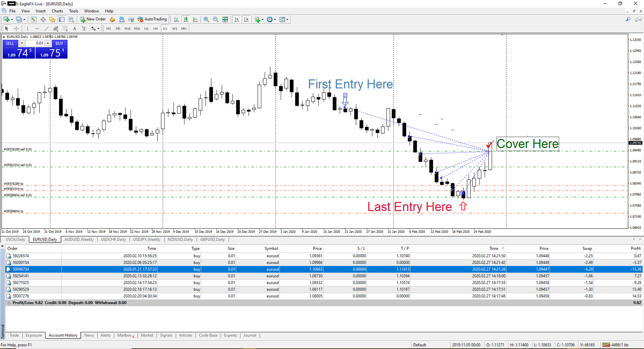
Task: Select the trendline drawing tool
Action: coord(47,28)
